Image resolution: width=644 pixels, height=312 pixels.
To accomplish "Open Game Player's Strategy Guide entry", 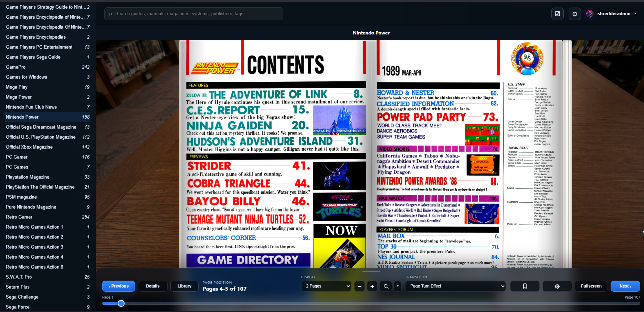I will [48, 7].
